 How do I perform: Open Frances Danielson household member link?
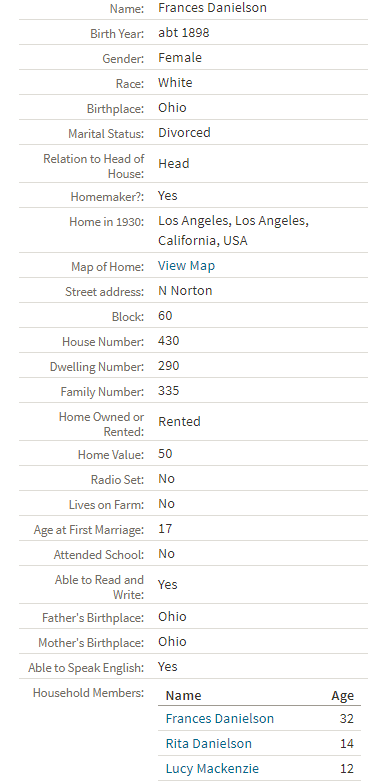220,719
